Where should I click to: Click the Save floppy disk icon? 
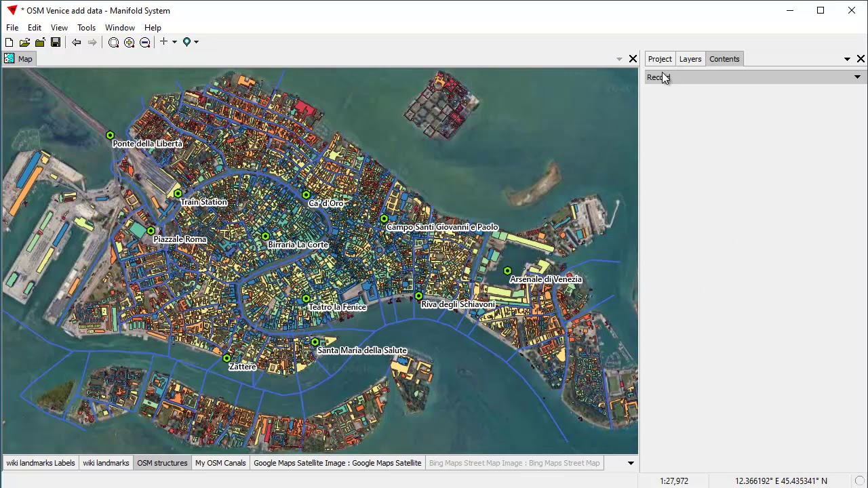(56, 42)
